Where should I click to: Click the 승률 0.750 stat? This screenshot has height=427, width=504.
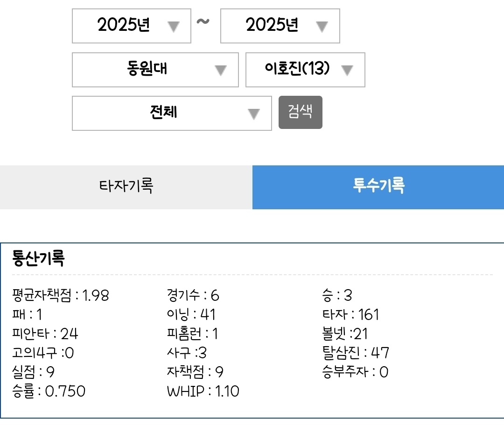tap(49, 391)
